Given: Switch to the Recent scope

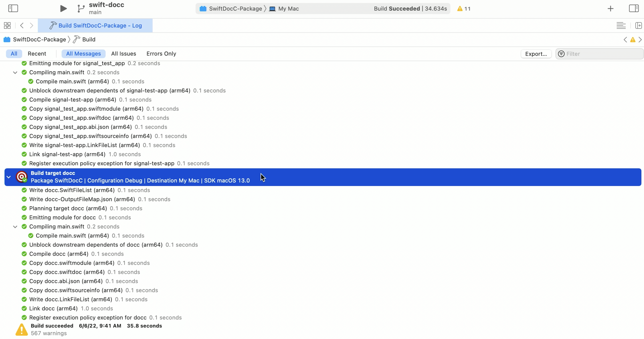Looking at the screenshot, I should tap(37, 54).
